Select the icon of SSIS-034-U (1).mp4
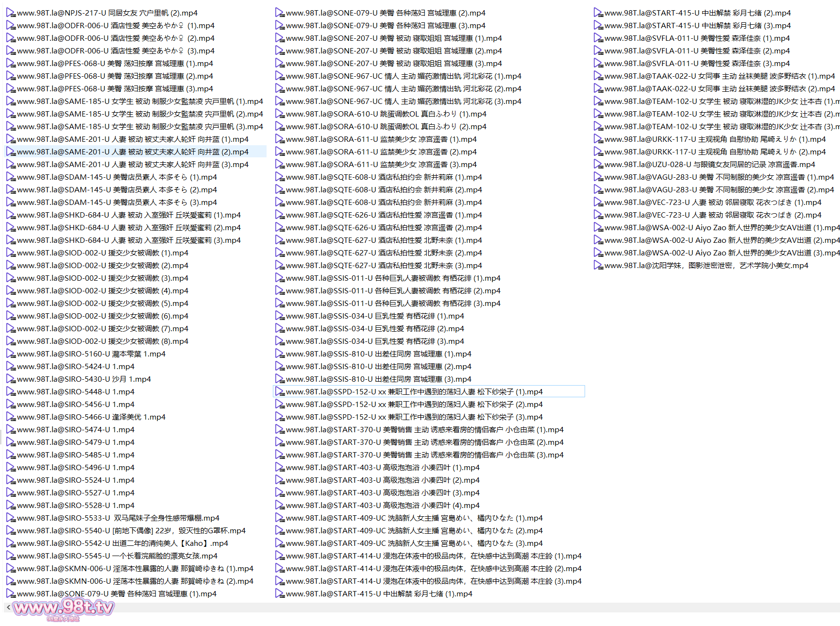The image size is (840, 626). coord(280,316)
